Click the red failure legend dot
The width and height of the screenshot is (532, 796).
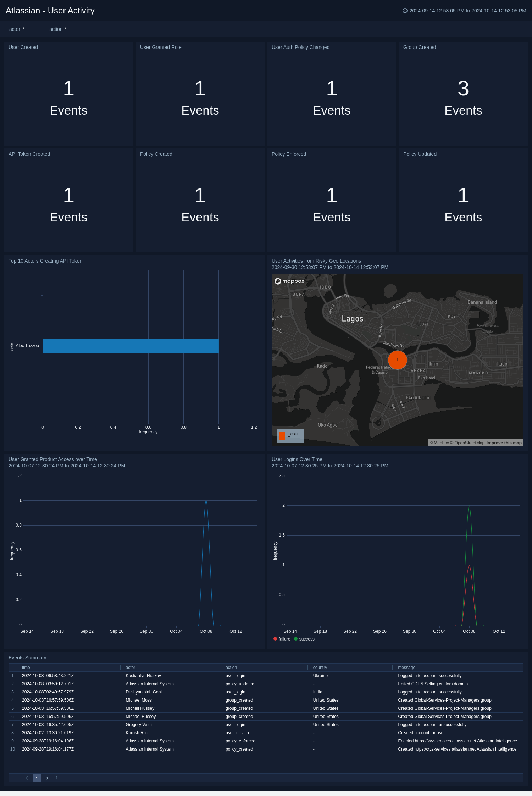tap(275, 639)
